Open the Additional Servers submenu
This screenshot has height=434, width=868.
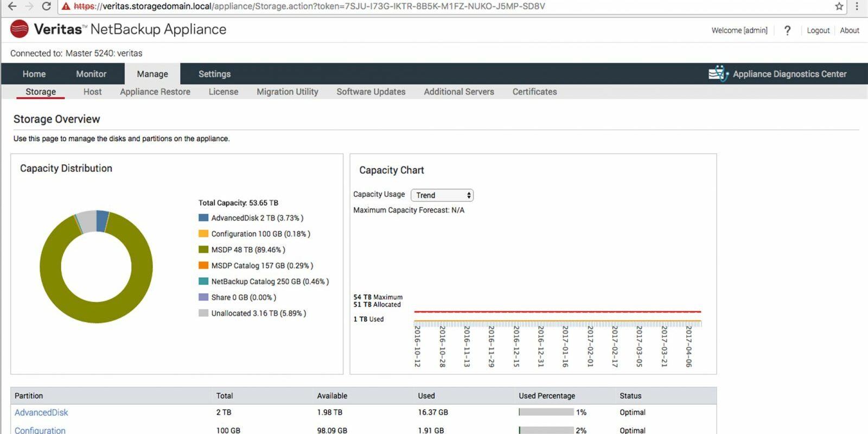pyautogui.click(x=459, y=92)
